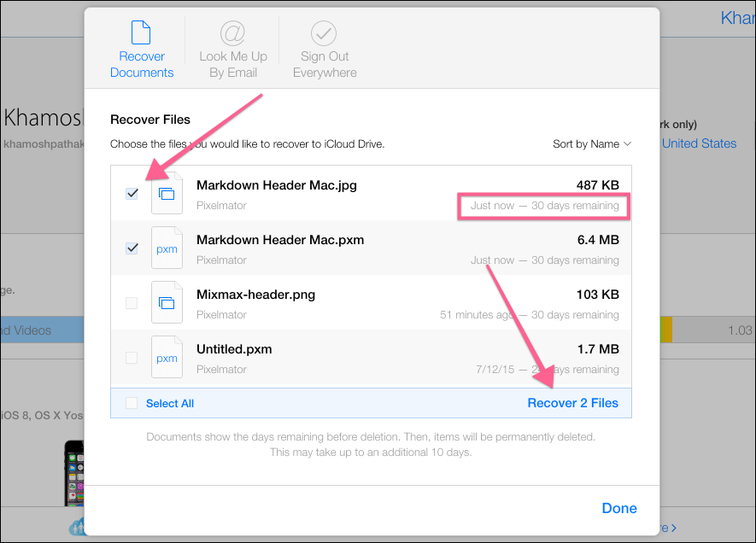
Task: Select the Untitled.pxm file name
Action: pyautogui.click(x=234, y=349)
